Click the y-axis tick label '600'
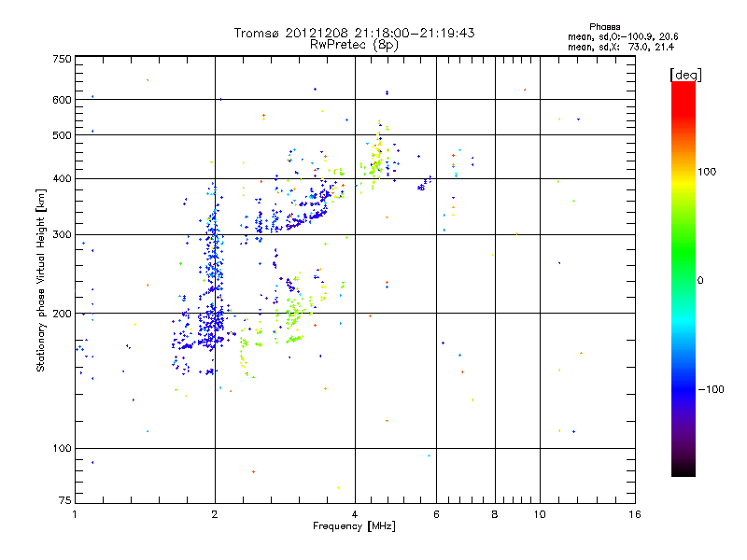The width and height of the screenshot is (747, 560). pyautogui.click(x=62, y=100)
